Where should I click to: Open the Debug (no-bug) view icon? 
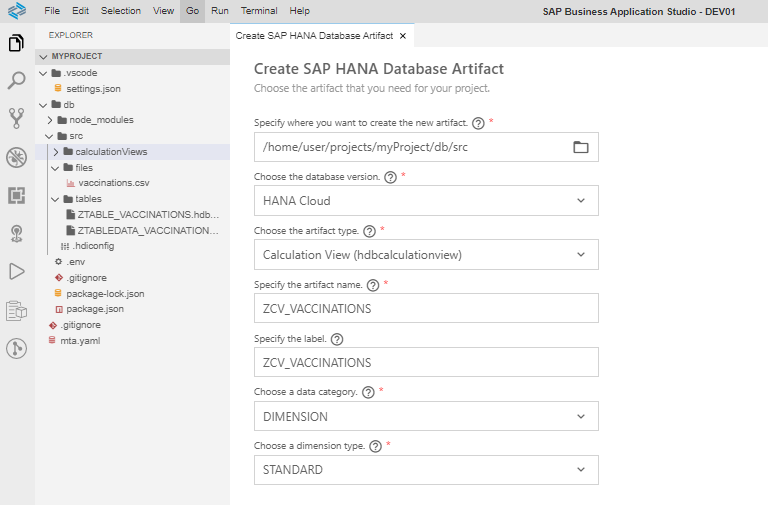click(x=16, y=158)
